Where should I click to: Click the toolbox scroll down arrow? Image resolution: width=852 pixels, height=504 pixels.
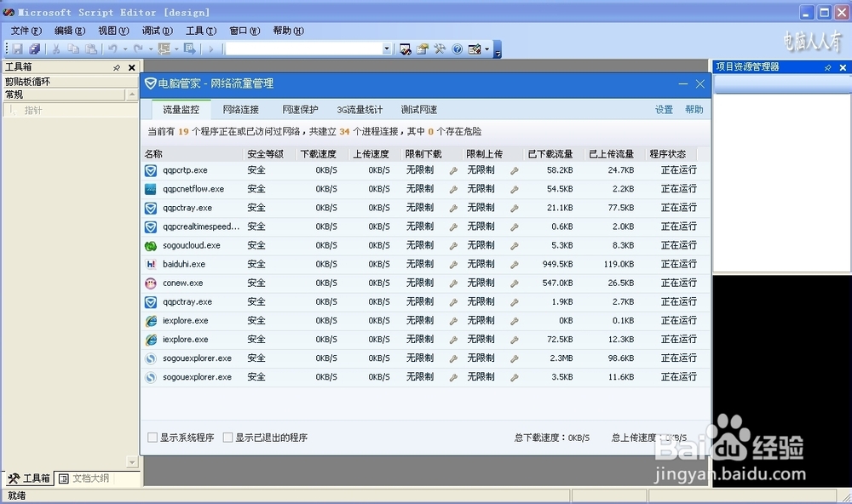tap(132, 462)
